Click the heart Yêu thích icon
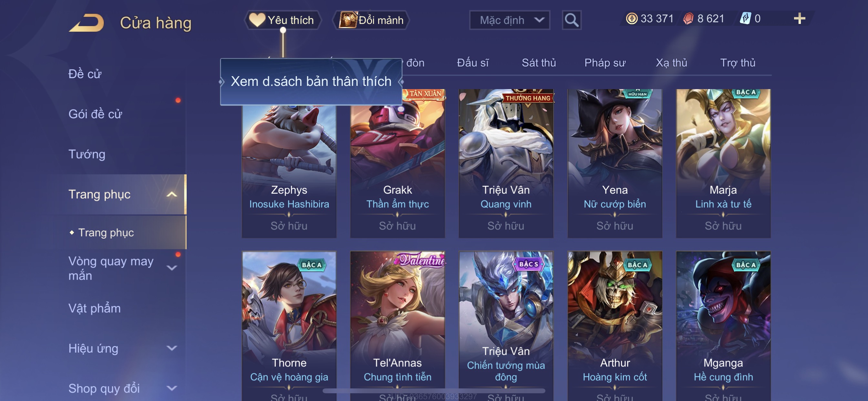 pyautogui.click(x=257, y=20)
